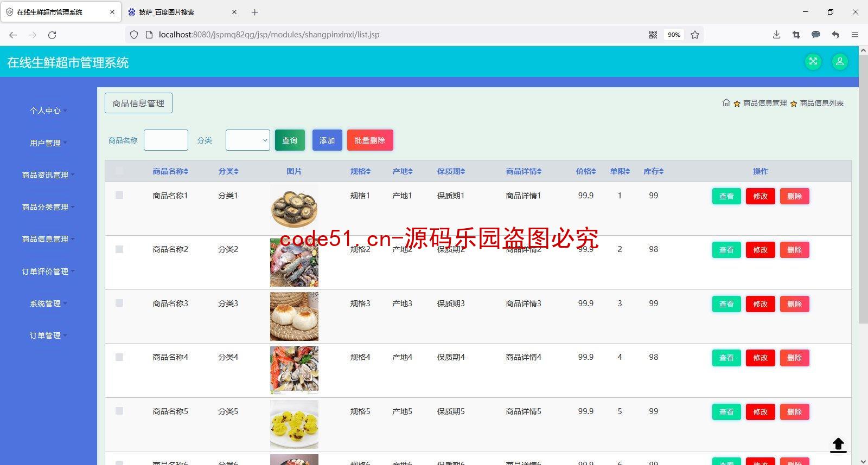This screenshot has width=868, height=465.
Task: Switch to 在线生鲜超市管理系统 browser tab
Action: pos(61,12)
